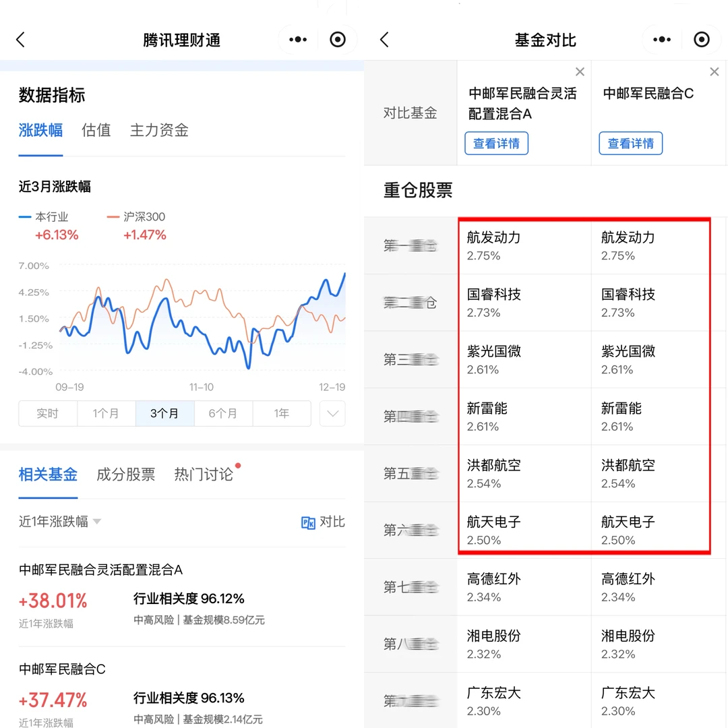Click 查看详情 under 中邮军民融合C
This screenshot has height=728, width=728.
[x=630, y=143]
